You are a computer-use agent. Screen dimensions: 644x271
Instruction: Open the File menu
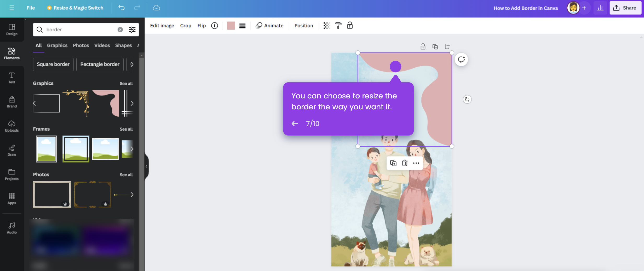click(31, 8)
